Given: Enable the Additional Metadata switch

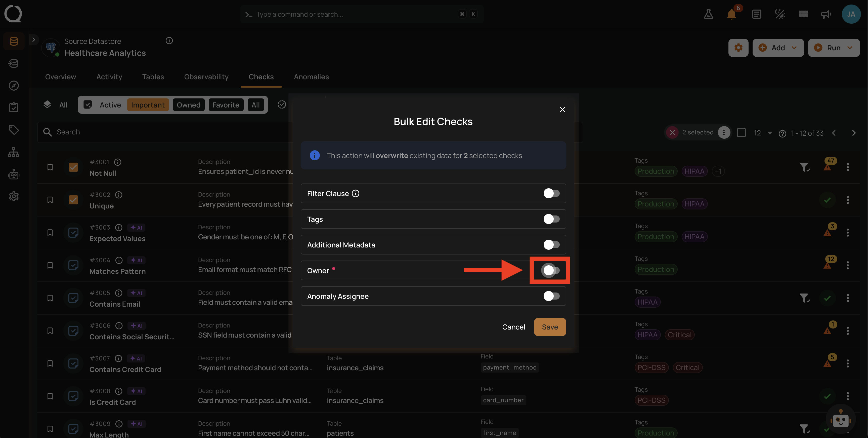Looking at the screenshot, I should pyautogui.click(x=551, y=245).
